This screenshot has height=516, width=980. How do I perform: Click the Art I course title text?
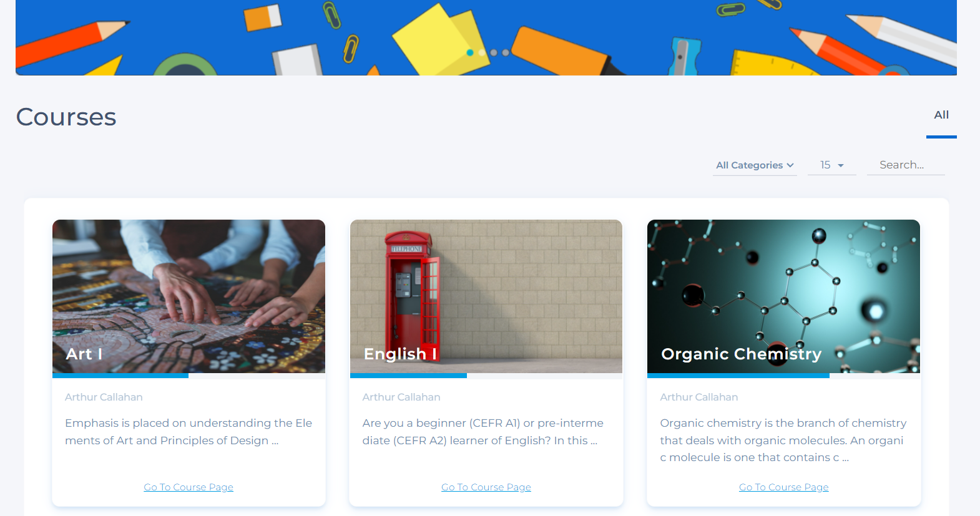[84, 354]
